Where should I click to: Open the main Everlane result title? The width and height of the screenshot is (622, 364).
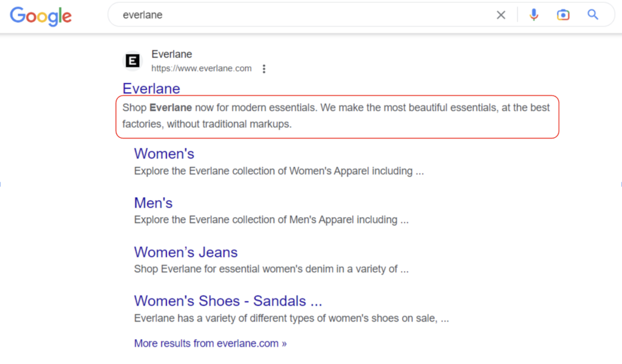[x=151, y=89]
